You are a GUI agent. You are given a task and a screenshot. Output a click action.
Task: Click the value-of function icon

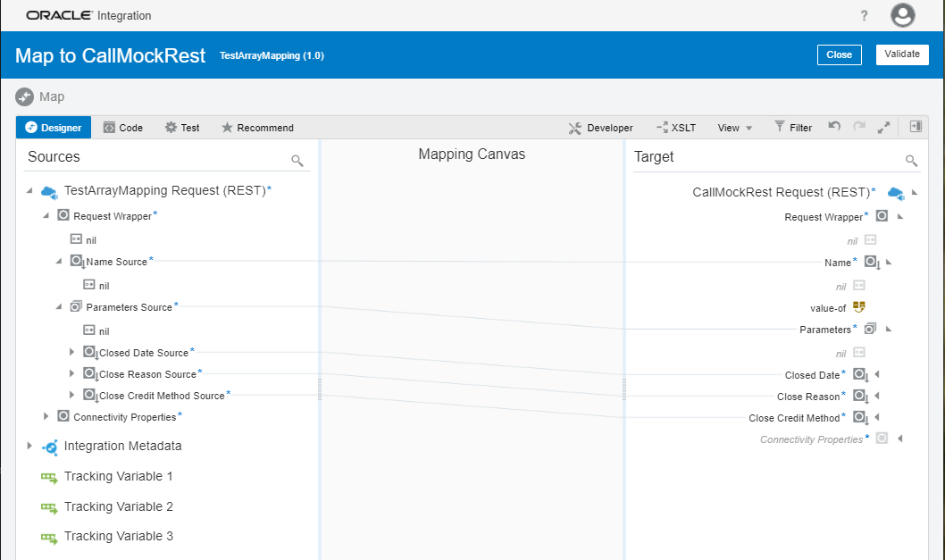point(859,307)
